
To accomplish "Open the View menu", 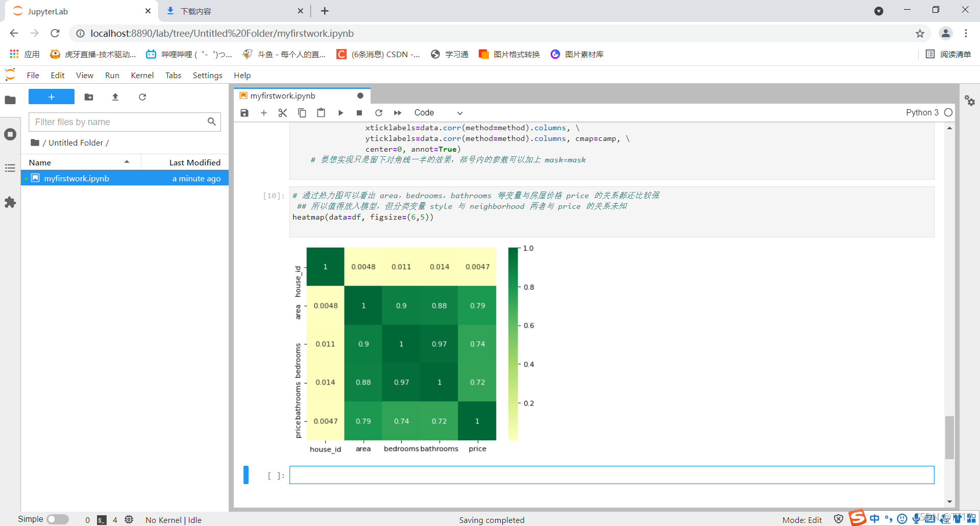I will click(x=85, y=75).
